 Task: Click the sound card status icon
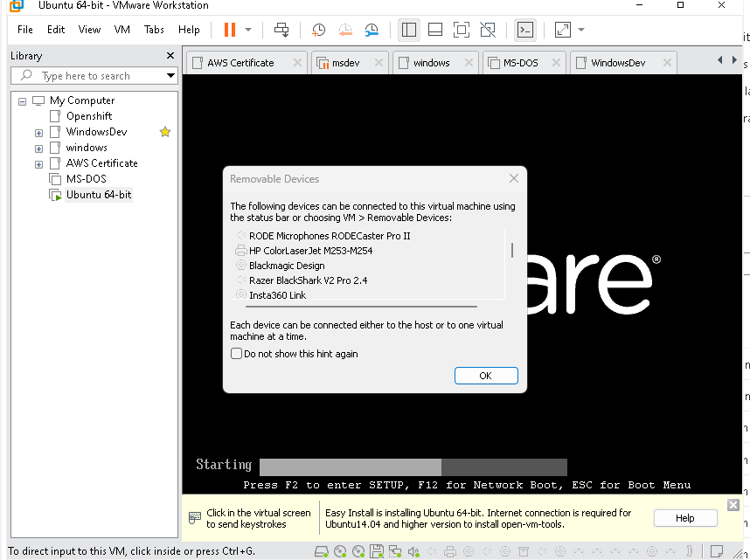click(413, 551)
